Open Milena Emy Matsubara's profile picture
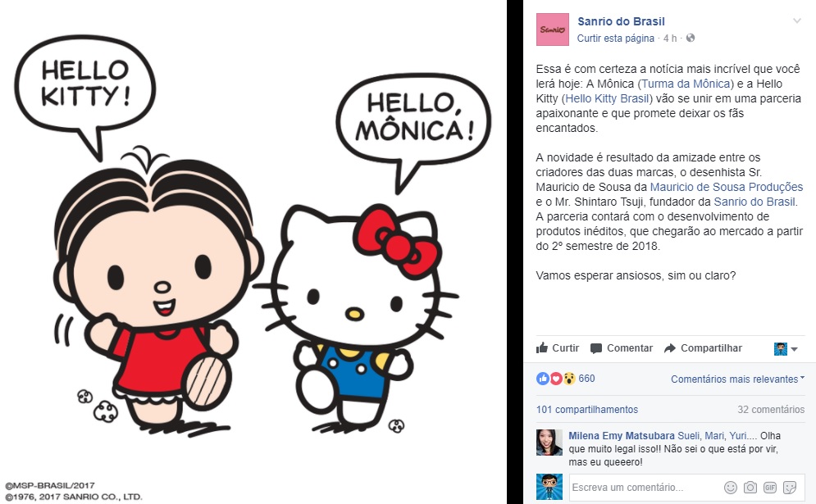This screenshot has width=816, height=504. click(x=549, y=443)
